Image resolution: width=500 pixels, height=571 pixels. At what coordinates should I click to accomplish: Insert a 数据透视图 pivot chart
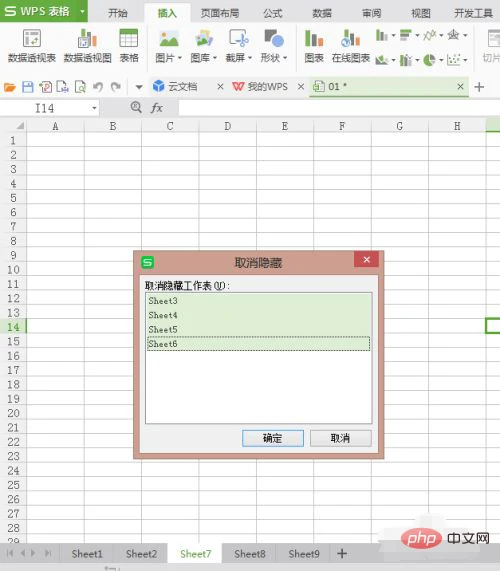(x=87, y=46)
